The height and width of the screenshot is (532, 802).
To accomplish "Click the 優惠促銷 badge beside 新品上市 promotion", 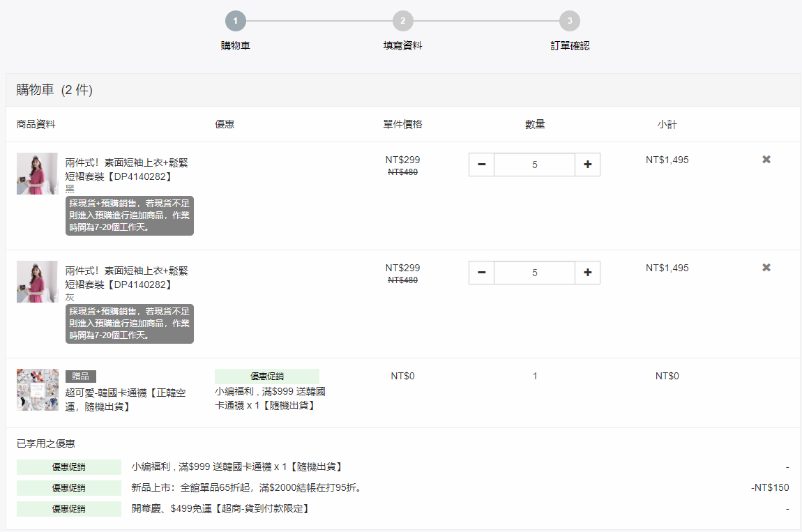I will [x=69, y=488].
